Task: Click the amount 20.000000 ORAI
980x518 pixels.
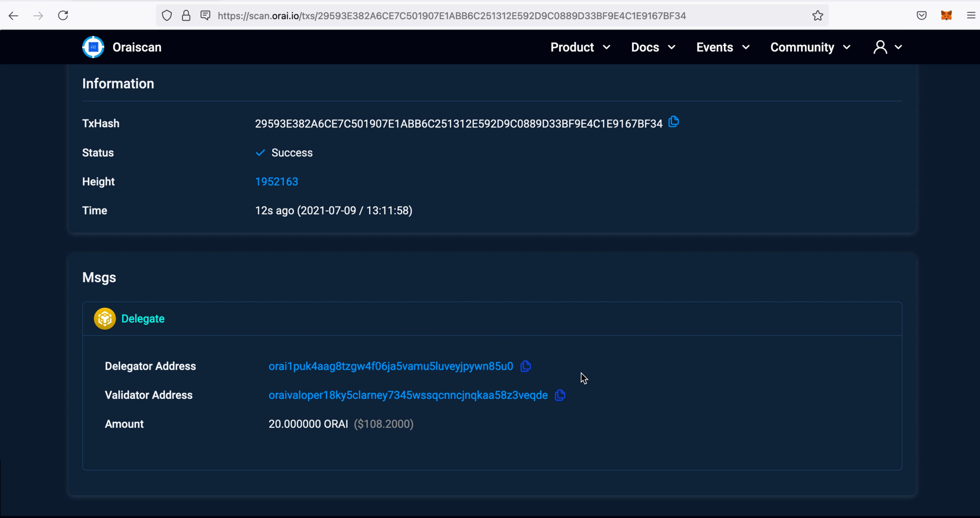Action: tap(308, 424)
